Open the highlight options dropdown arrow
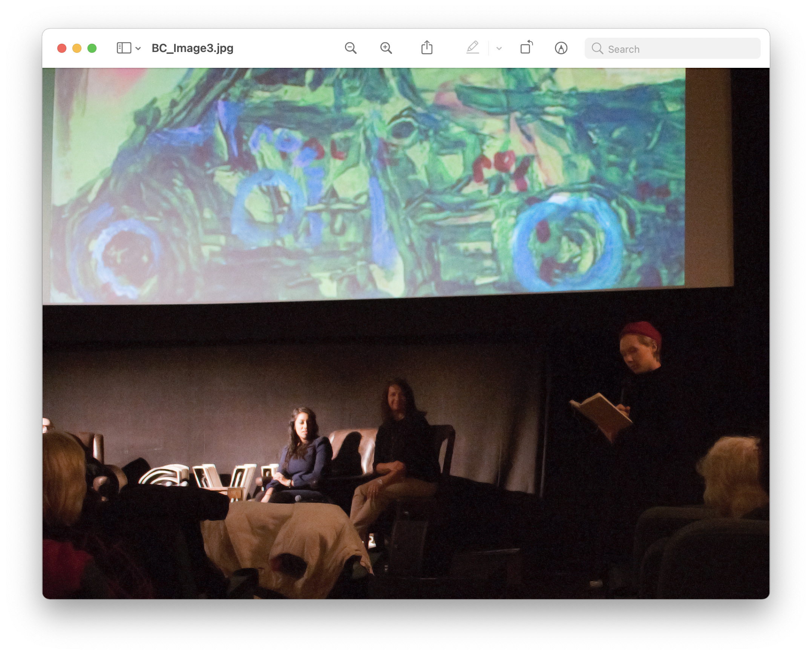 click(x=499, y=49)
